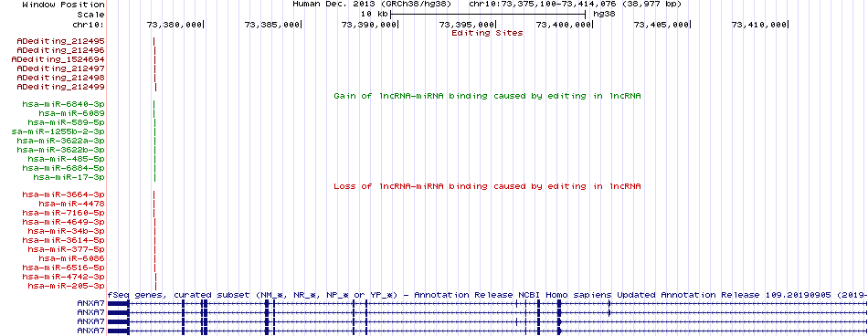Select the hsa-miR-4478 label

[72, 204]
